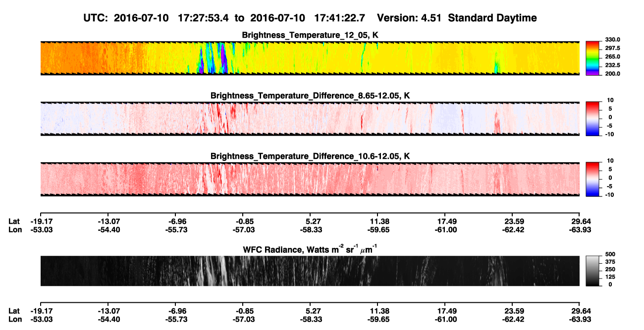
Task: Select the red-blue colorbar beside the 10.6-12.05 panel
Action: [x=592, y=179]
